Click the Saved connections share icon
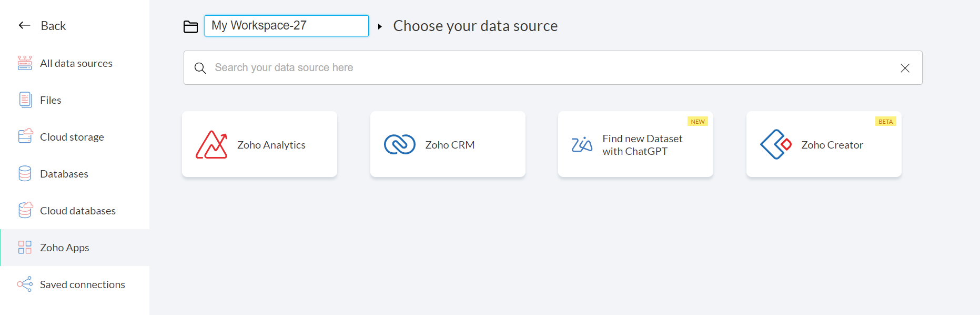The height and width of the screenshot is (315, 980). 25,284
